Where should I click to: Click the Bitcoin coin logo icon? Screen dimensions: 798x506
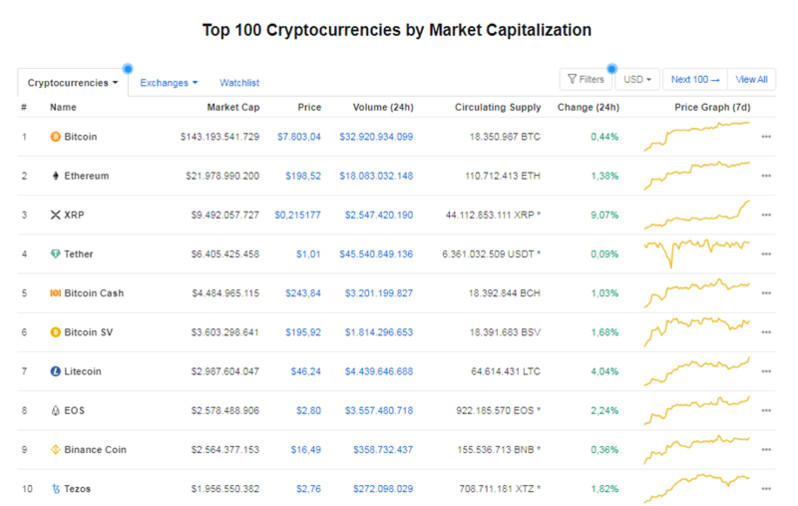click(x=55, y=136)
